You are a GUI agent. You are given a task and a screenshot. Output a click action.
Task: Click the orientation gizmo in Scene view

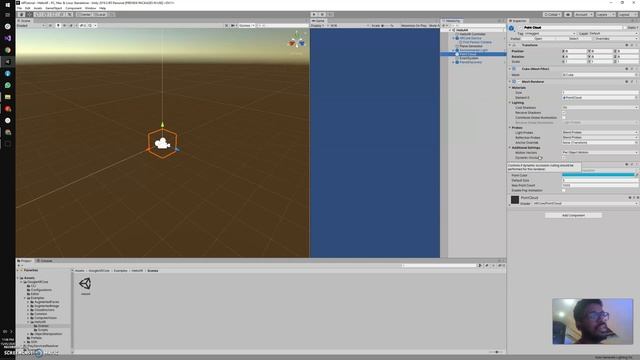(297, 41)
